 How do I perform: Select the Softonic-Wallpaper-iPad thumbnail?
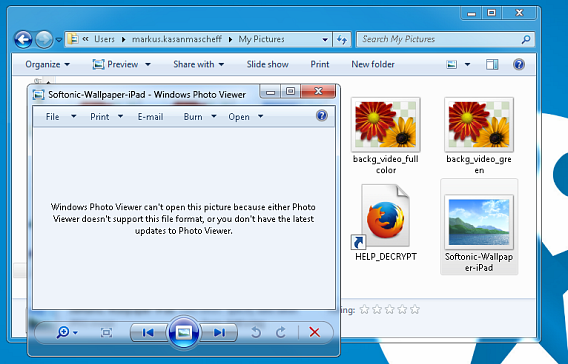click(x=479, y=222)
